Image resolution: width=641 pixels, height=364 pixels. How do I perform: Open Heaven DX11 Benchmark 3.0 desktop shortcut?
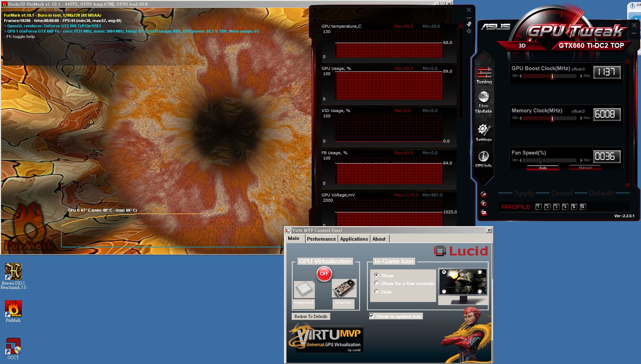(13, 276)
